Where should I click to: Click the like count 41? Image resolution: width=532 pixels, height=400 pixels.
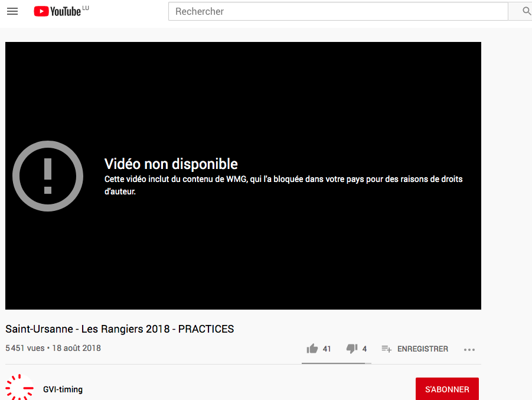[x=327, y=349]
